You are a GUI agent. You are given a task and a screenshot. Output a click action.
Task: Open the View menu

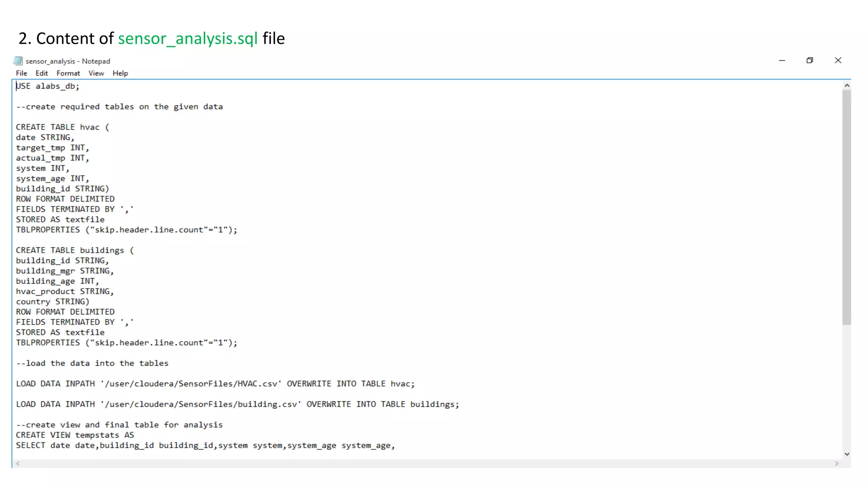(96, 73)
